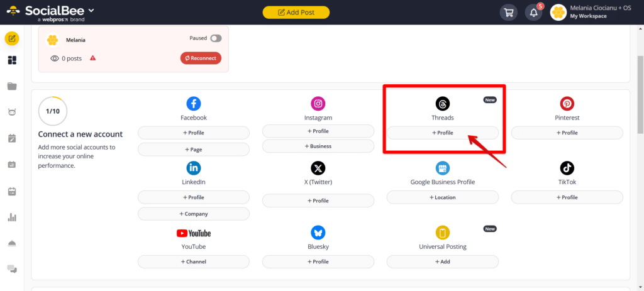Add a Threads profile
The width and height of the screenshot is (644, 291).
[x=443, y=133]
